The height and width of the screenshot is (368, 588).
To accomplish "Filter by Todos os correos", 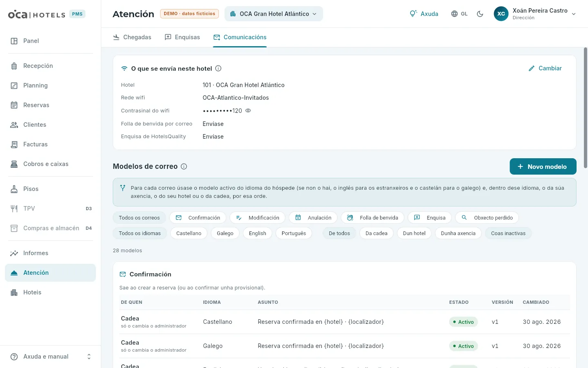I will 139,218.
